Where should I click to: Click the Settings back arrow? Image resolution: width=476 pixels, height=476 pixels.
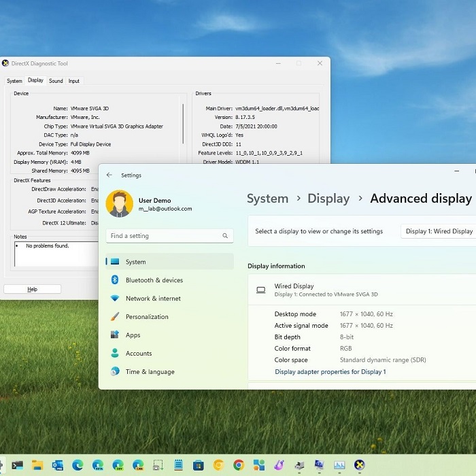[109, 175]
